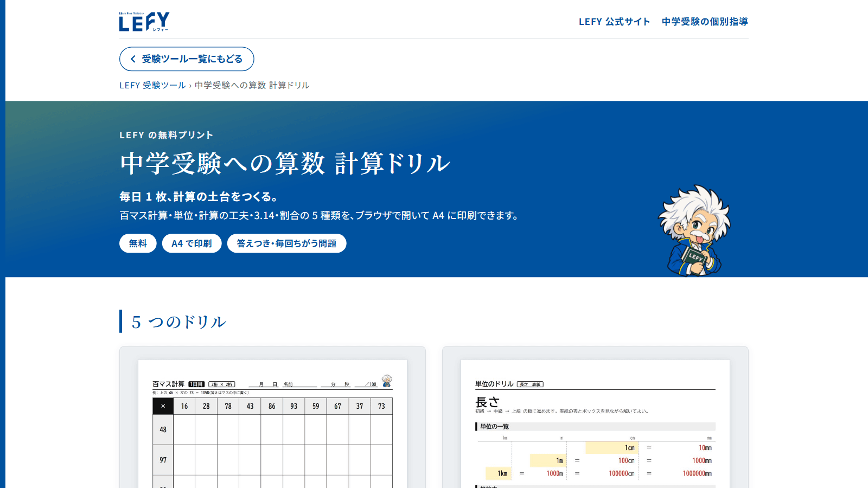Click the 無料 pill tag

click(x=138, y=243)
